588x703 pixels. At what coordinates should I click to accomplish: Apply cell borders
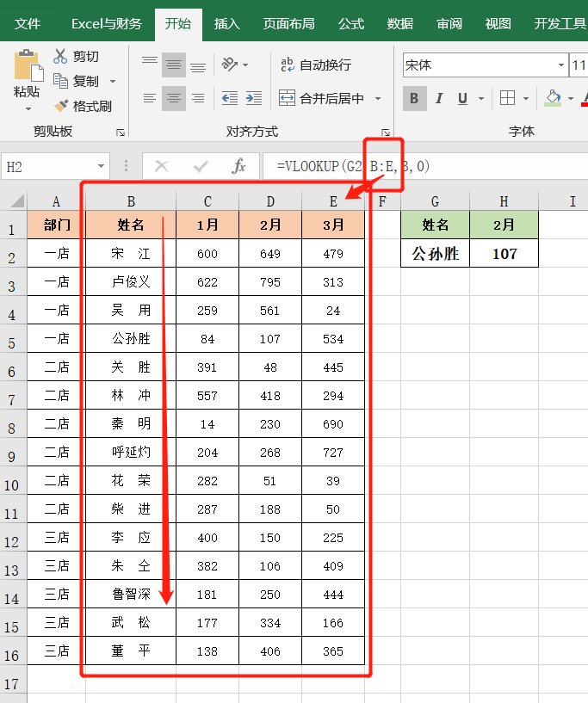point(507,98)
